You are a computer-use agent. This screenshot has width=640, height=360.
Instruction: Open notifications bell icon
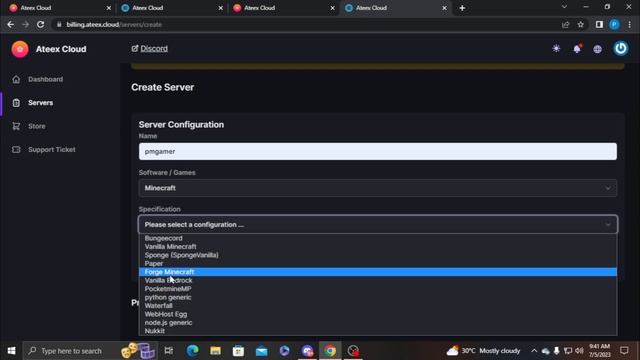click(x=577, y=49)
